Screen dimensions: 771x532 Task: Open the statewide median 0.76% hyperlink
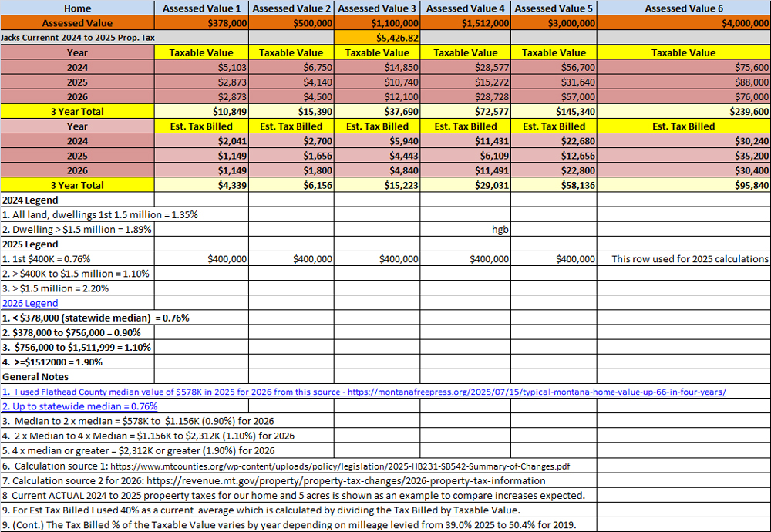(78, 406)
